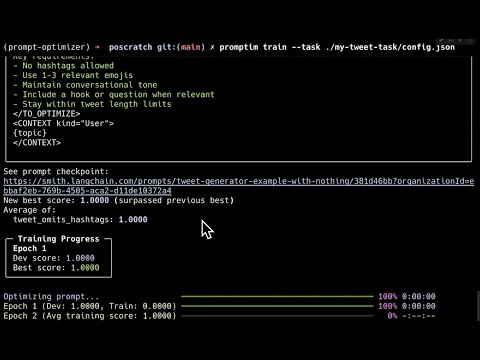Click the 'Best score: 1.0000' line
The width and height of the screenshot is (480, 360).
(x=56, y=268)
